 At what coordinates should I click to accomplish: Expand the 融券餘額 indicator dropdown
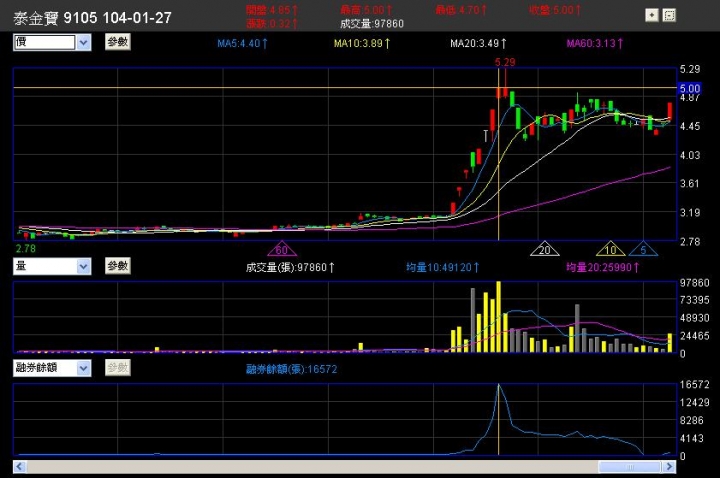[x=84, y=368]
